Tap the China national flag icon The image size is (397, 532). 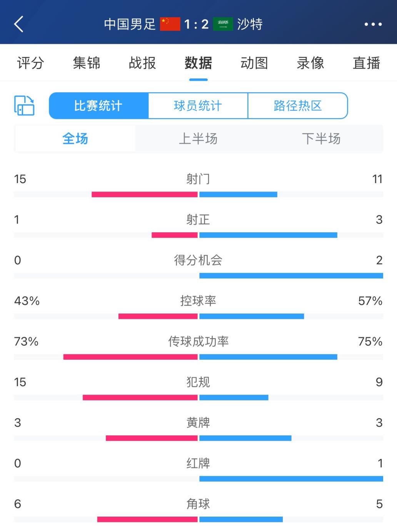point(170,24)
